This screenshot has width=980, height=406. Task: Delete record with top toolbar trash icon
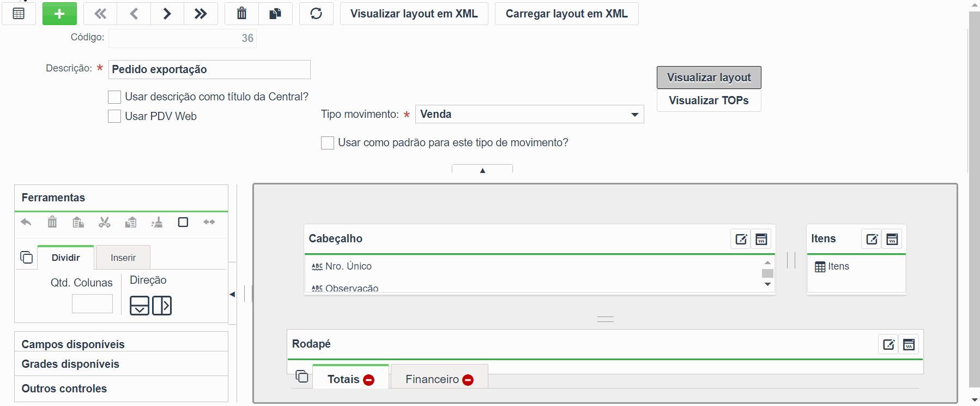[x=241, y=14]
